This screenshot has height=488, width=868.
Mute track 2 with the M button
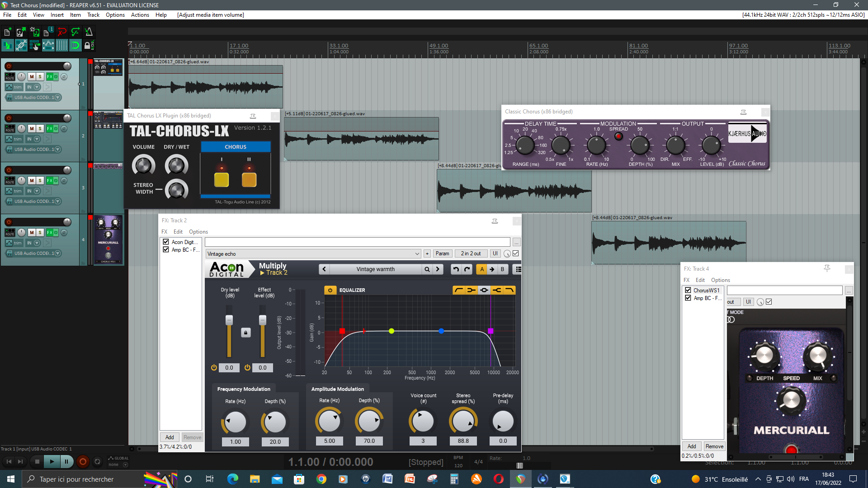tap(32, 129)
